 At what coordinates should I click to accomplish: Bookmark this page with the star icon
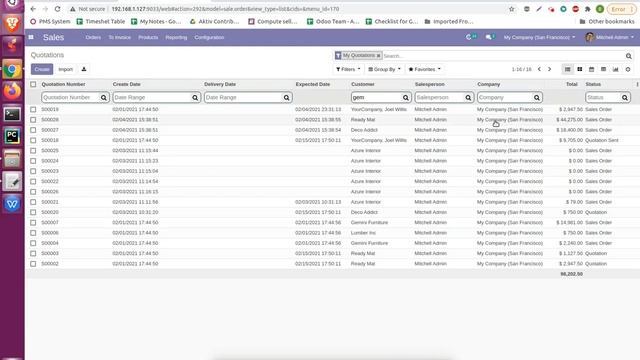coord(511,9)
